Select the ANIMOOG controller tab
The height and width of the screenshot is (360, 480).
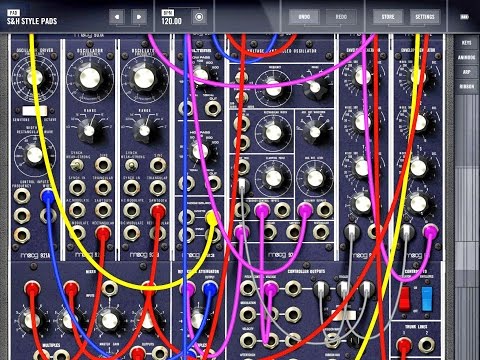(467, 57)
